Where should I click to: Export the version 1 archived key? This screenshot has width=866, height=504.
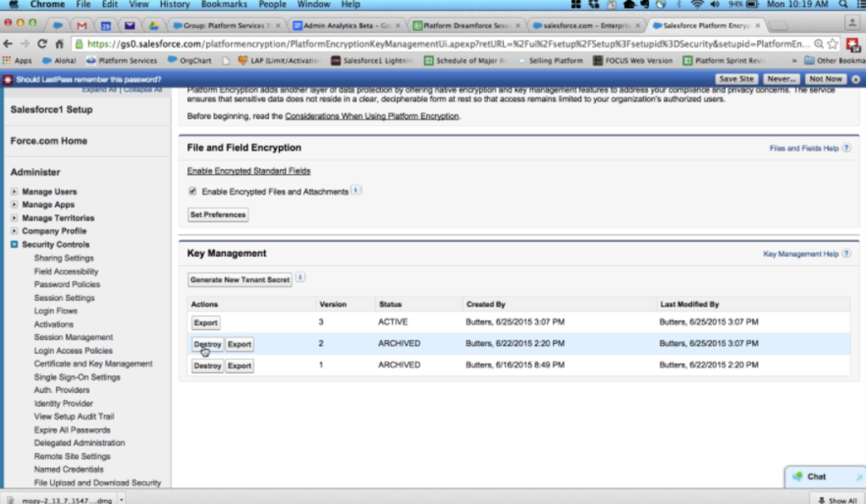coord(240,366)
